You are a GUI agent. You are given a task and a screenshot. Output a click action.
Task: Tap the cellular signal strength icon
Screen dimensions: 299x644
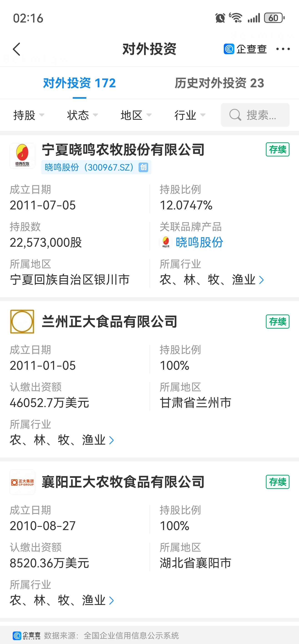(254, 18)
